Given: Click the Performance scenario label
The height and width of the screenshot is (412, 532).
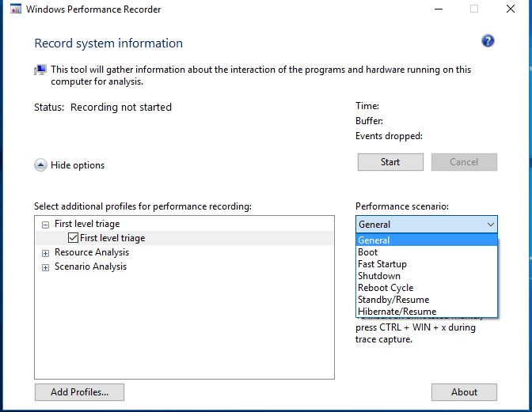Looking at the screenshot, I should click(402, 206).
